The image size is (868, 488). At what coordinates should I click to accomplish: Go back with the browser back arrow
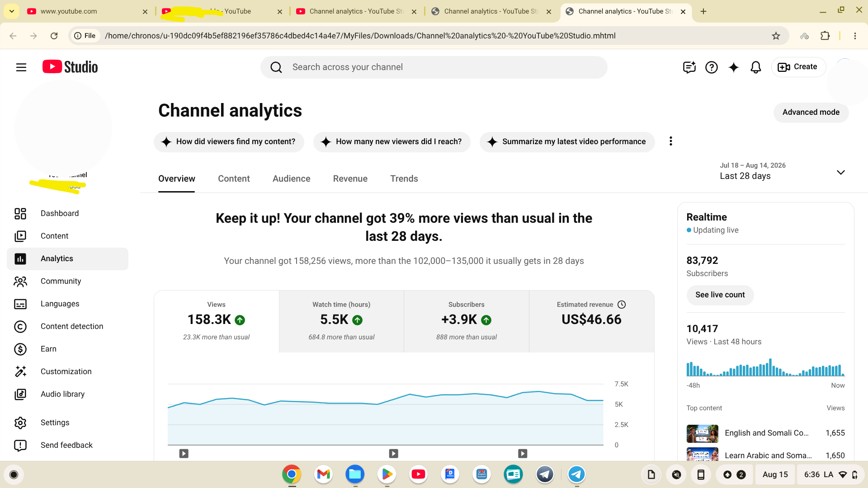pos(13,36)
